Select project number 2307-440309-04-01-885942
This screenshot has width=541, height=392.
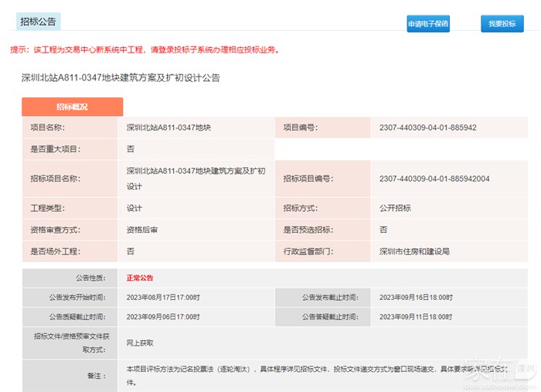coord(427,128)
